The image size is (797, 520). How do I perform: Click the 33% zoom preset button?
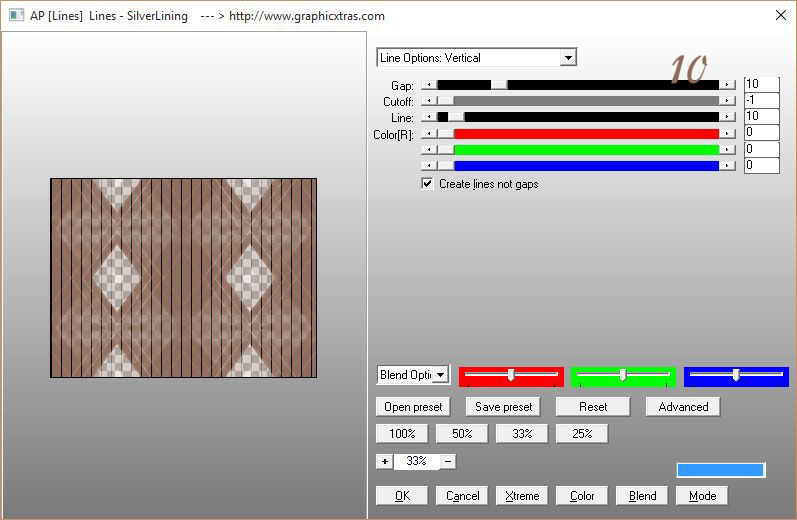[x=522, y=434]
